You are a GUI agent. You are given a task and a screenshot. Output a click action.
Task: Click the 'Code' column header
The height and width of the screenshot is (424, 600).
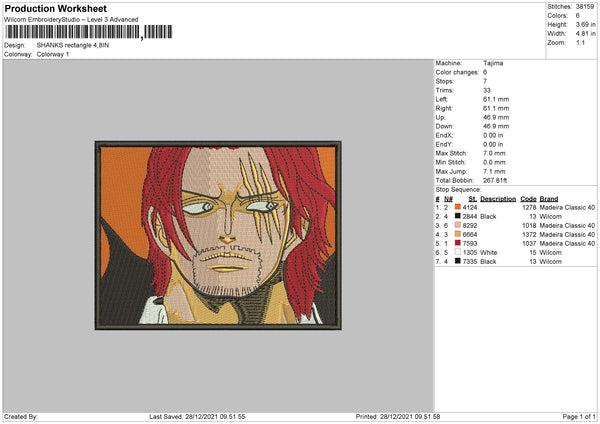point(528,199)
